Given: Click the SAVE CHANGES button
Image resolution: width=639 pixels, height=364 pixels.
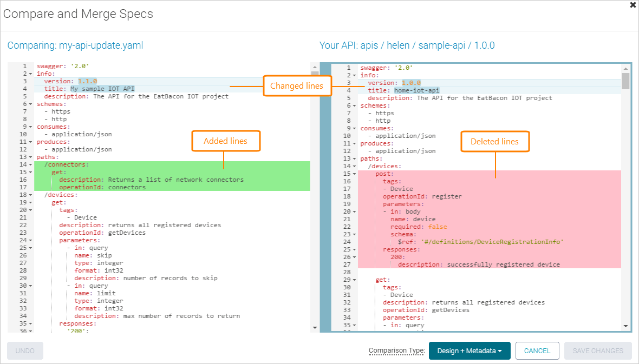Looking at the screenshot, I should (597, 350).
